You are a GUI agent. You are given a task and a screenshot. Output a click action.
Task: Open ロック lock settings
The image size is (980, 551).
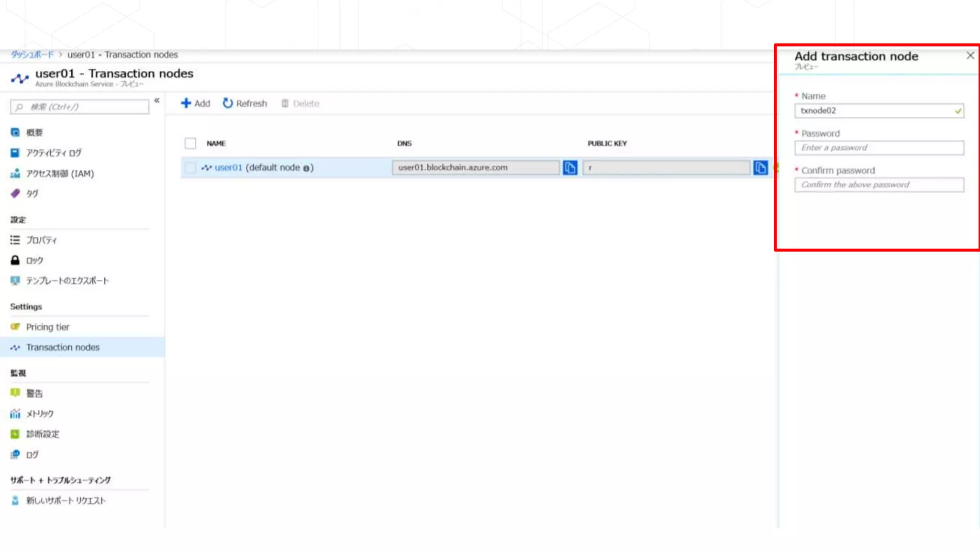coord(34,261)
